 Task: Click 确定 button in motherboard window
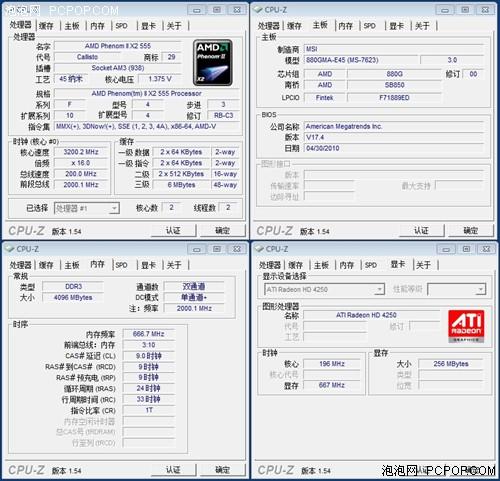pos(471,230)
